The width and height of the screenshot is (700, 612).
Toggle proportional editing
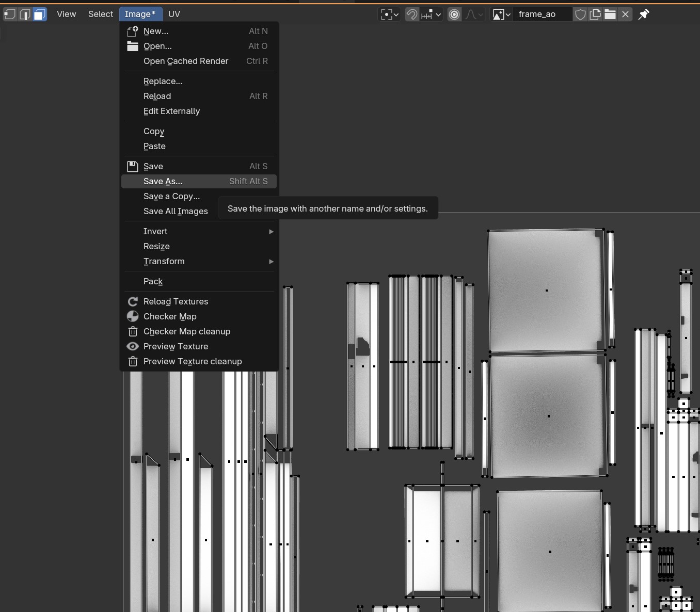coord(454,14)
